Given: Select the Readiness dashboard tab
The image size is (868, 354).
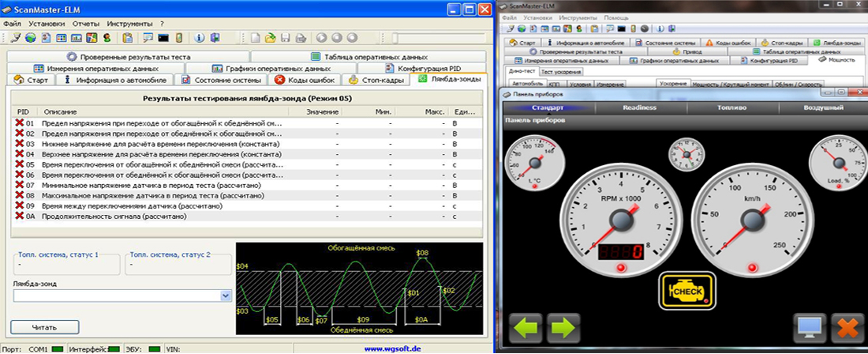Looking at the screenshot, I should point(639,107).
